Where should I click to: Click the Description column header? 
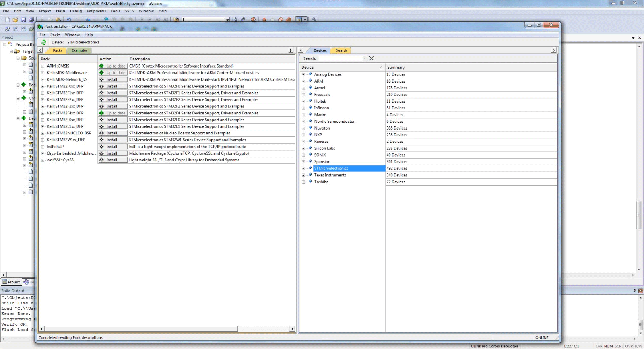click(x=212, y=59)
